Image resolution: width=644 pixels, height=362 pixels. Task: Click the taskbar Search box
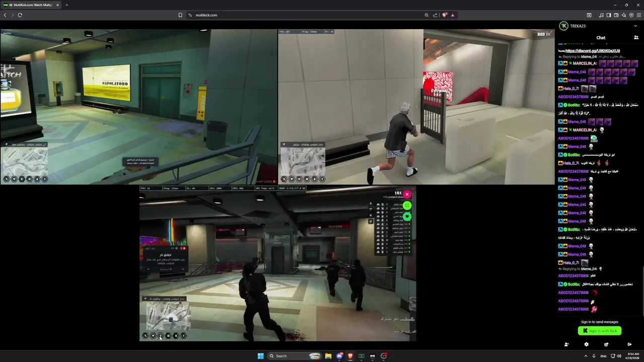tap(294, 356)
